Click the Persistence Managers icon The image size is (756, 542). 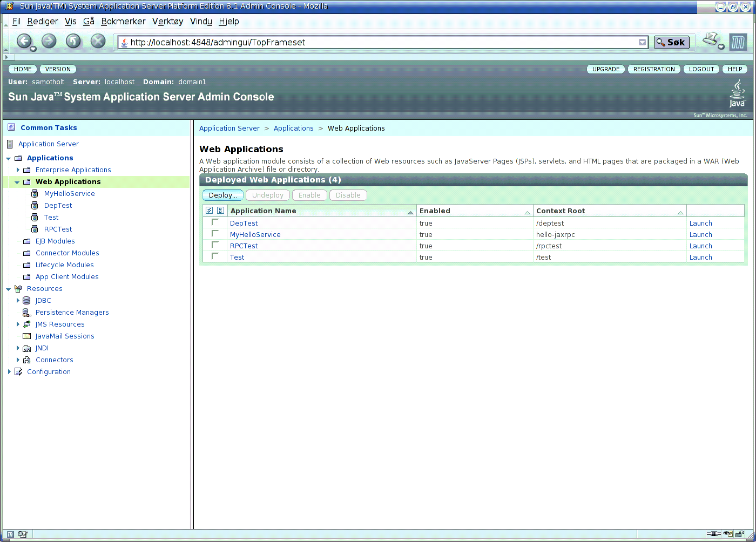pyautogui.click(x=27, y=313)
